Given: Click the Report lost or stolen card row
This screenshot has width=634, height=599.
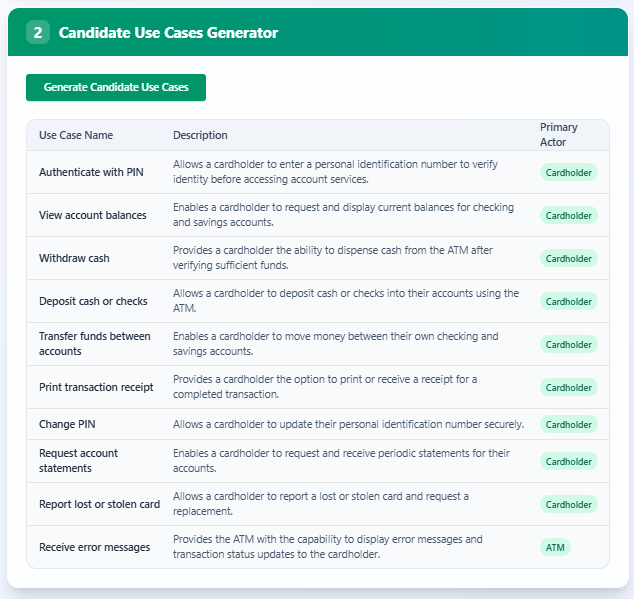Looking at the screenshot, I should click(100, 504).
